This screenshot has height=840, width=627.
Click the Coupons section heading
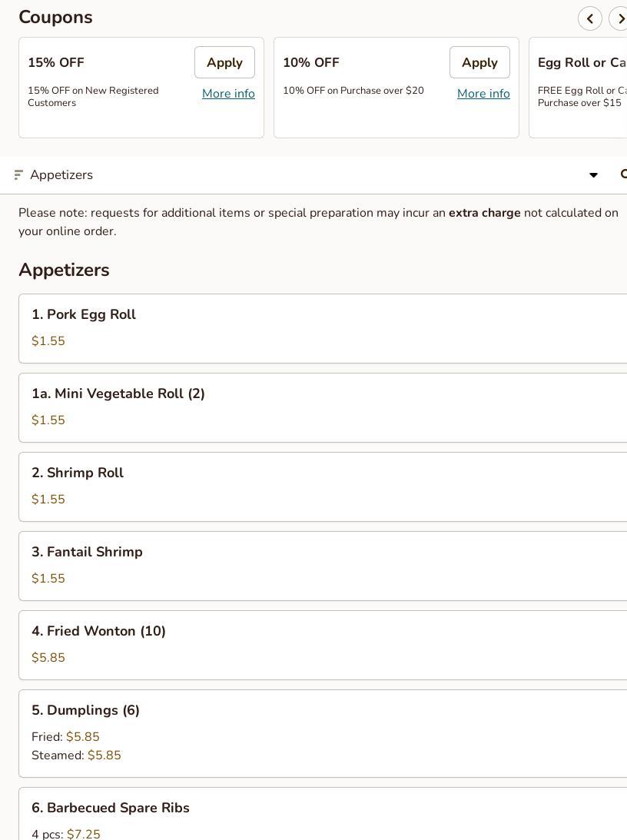click(55, 17)
